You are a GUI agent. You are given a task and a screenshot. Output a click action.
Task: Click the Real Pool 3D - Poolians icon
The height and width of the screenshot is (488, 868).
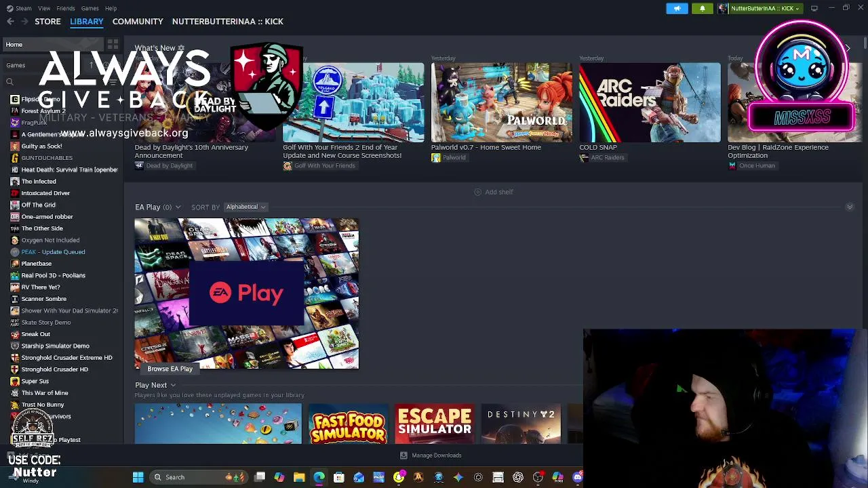click(x=15, y=275)
